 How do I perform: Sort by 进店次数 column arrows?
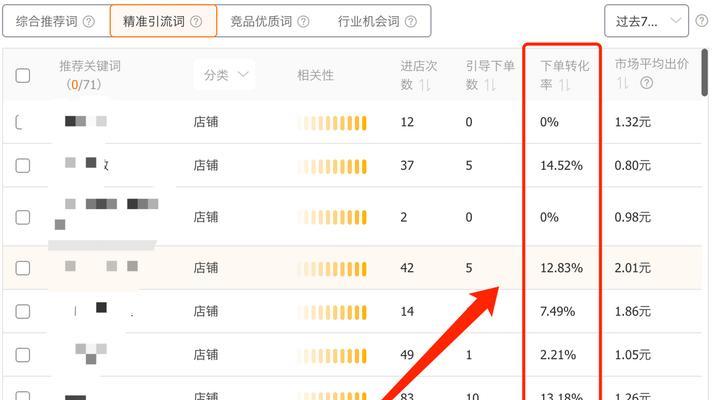coord(425,85)
